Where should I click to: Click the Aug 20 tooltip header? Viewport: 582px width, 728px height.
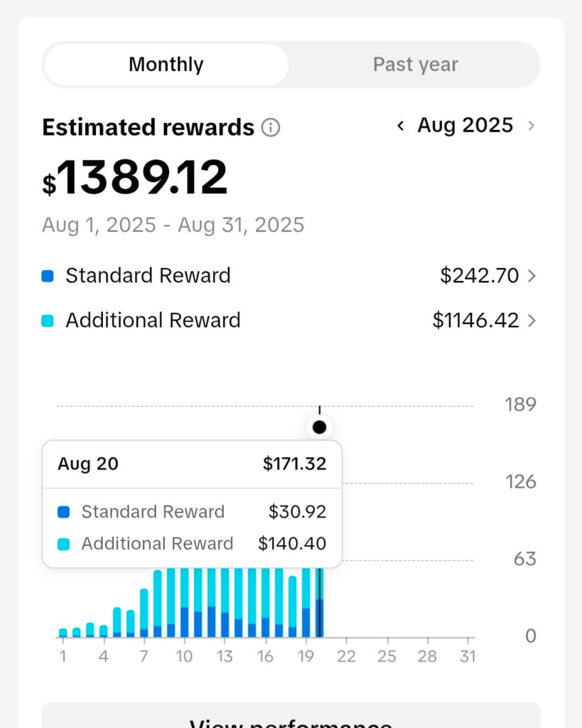click(192, 464)
